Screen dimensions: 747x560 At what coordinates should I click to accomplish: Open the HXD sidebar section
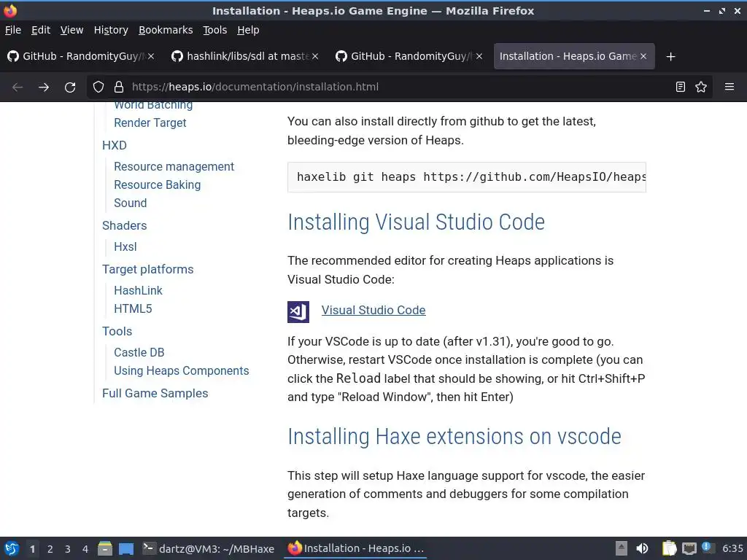[x=115, y=145]
